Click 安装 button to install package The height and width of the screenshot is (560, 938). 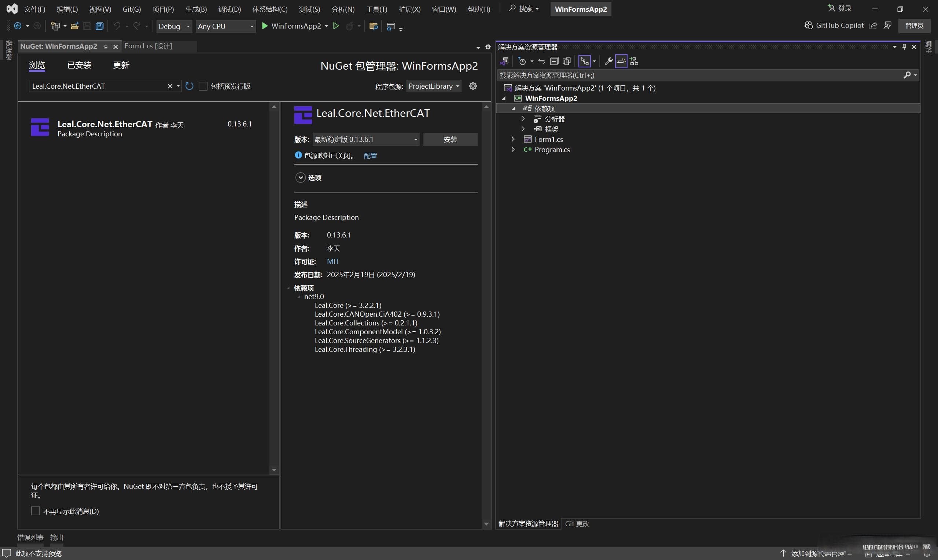(450, 139)
